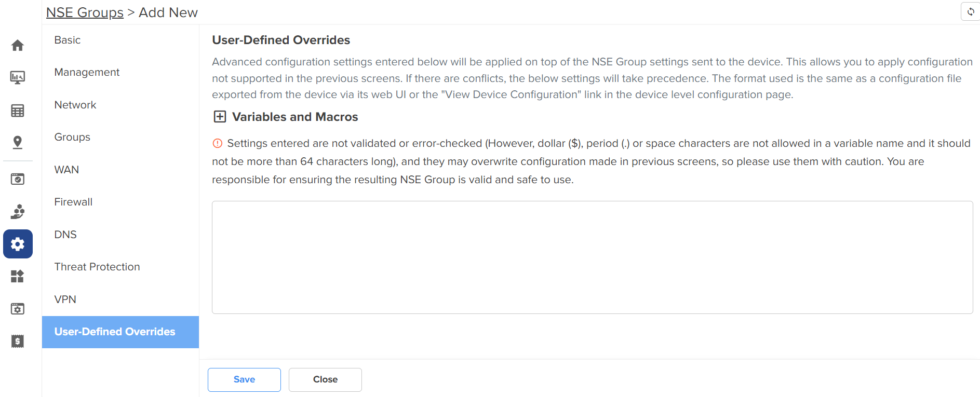The image size is (980, 397).
Task: Open the map location pin icon
Action: [x=18, y=142]
